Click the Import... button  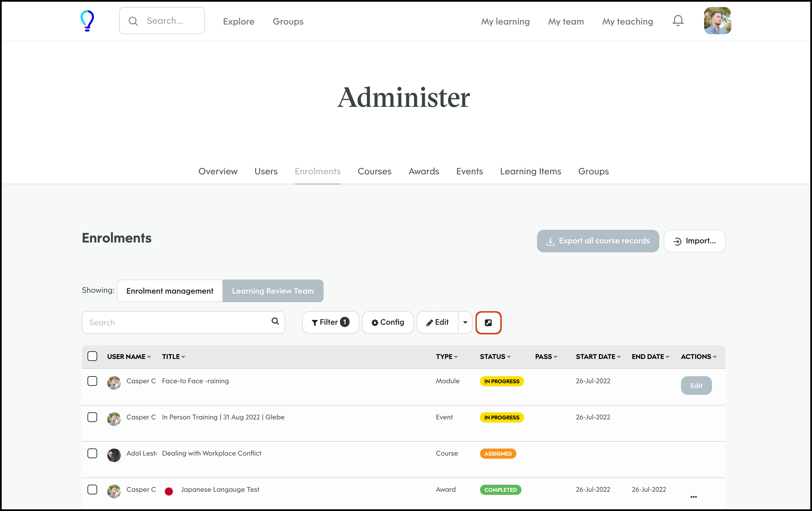click(x=694, y=241)
